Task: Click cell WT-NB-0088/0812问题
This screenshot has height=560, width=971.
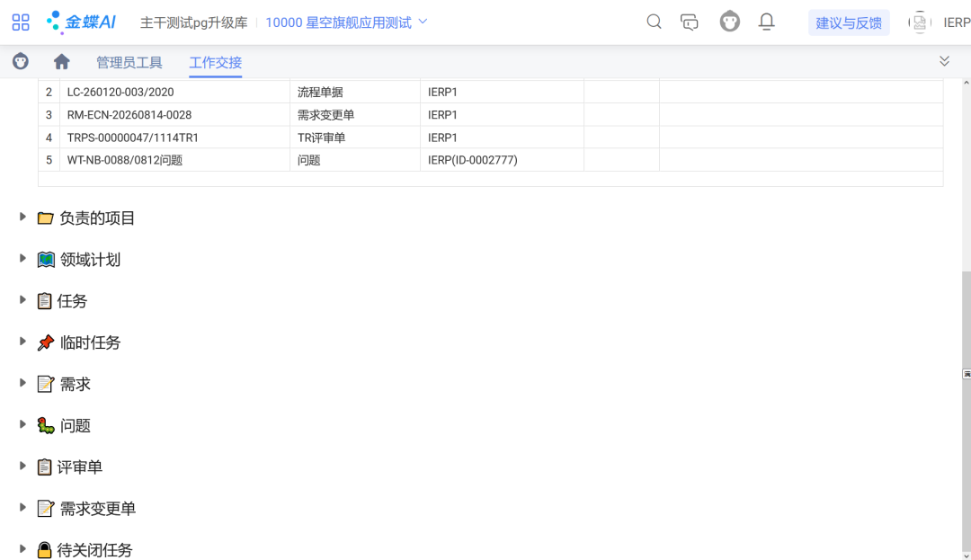Action: (174, 160)
